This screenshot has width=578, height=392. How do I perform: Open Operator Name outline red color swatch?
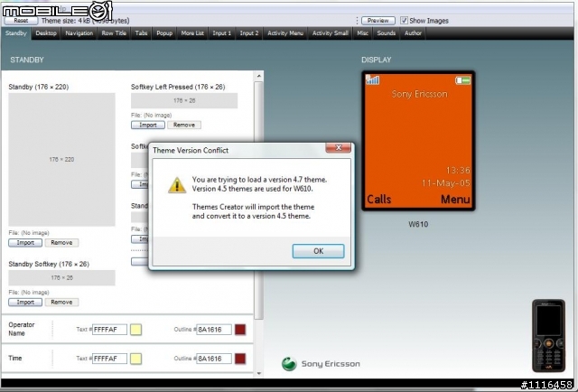click(x=240, y=330)
